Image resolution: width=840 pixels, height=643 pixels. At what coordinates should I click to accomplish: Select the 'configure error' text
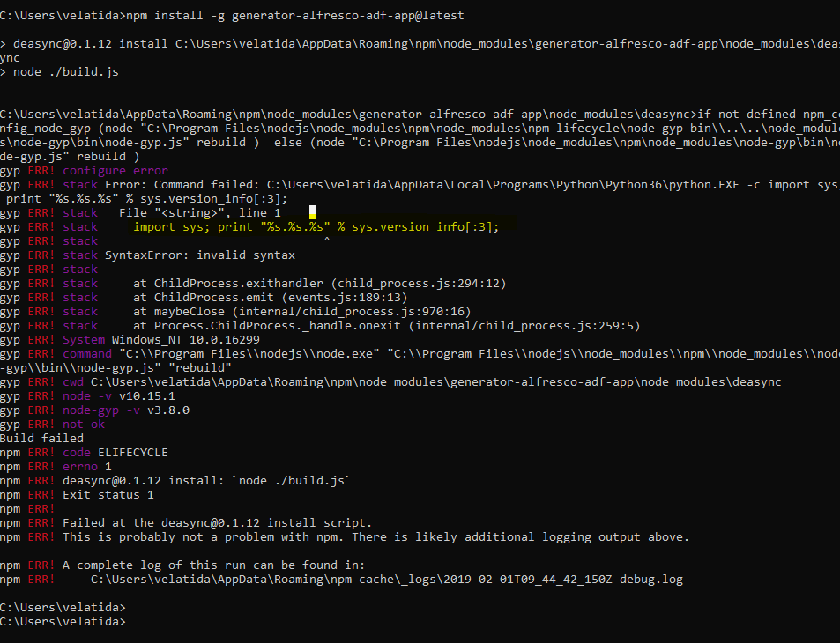115,170
